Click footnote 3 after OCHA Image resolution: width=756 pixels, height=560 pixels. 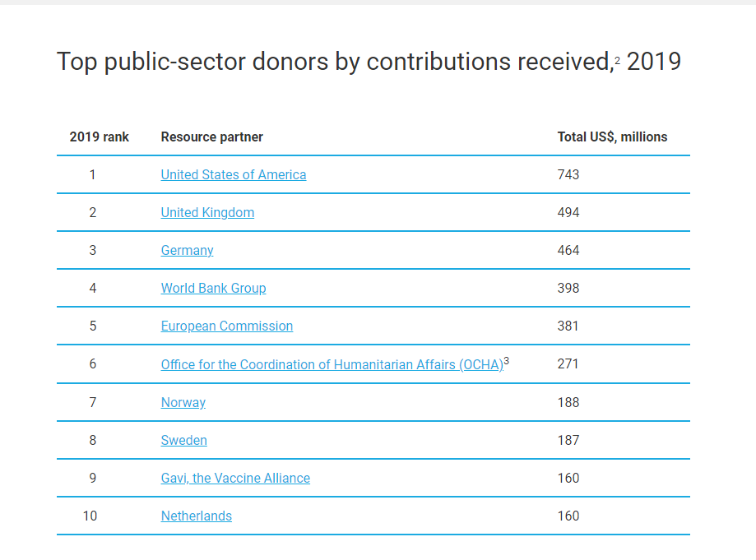click(506, 360)
